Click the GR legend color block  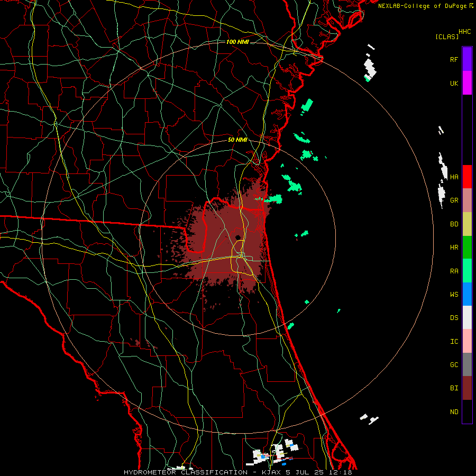pos(467,200)
